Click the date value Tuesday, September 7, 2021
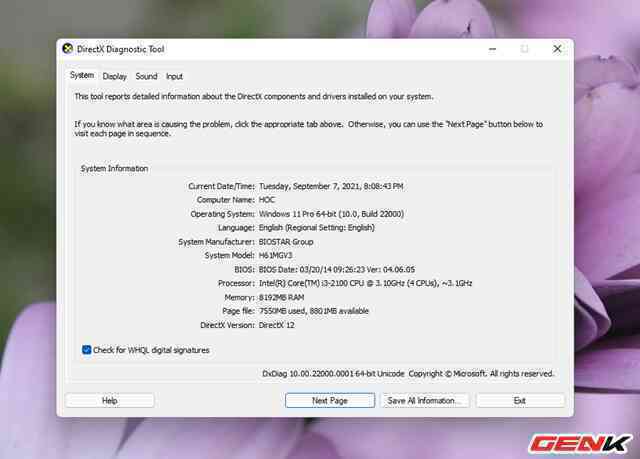This screenshot has height=459, width=640. click(331, 186)
